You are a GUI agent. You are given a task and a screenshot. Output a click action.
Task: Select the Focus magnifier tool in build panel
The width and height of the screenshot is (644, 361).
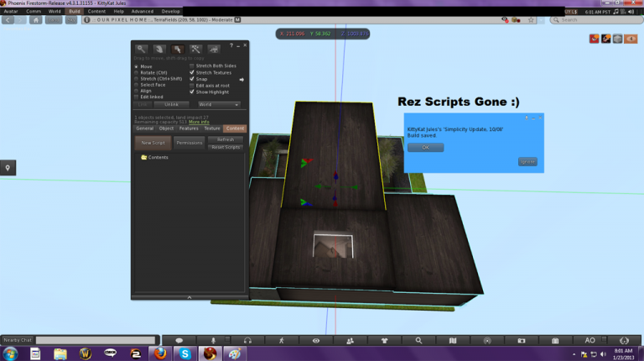141,49
